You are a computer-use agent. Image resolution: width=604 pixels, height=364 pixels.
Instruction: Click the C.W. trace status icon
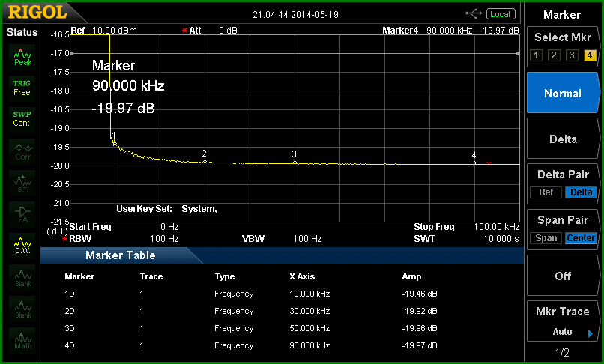(22, 246)
